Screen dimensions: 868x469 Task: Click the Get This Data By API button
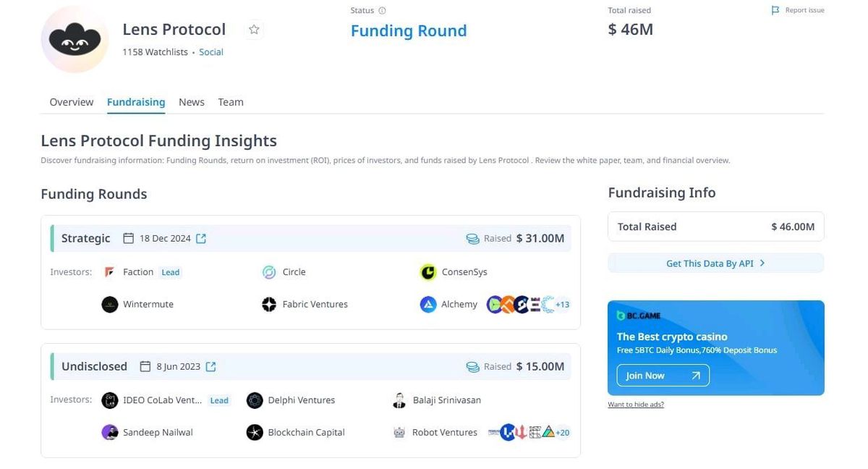tap(715, 263)
